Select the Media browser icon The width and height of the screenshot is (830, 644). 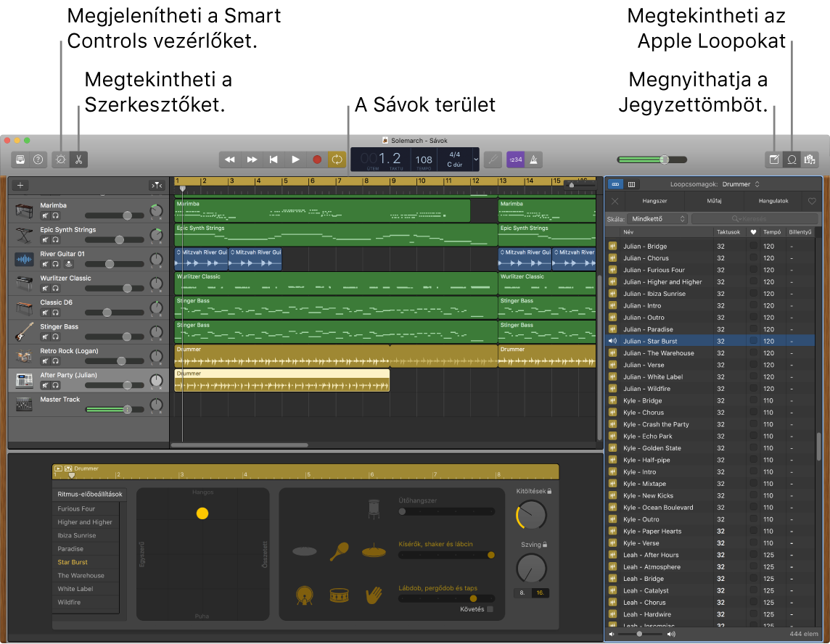(x=810, y=160)
